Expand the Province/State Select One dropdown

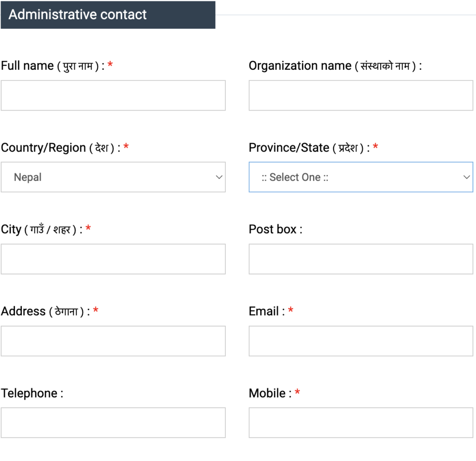(361, 177)
